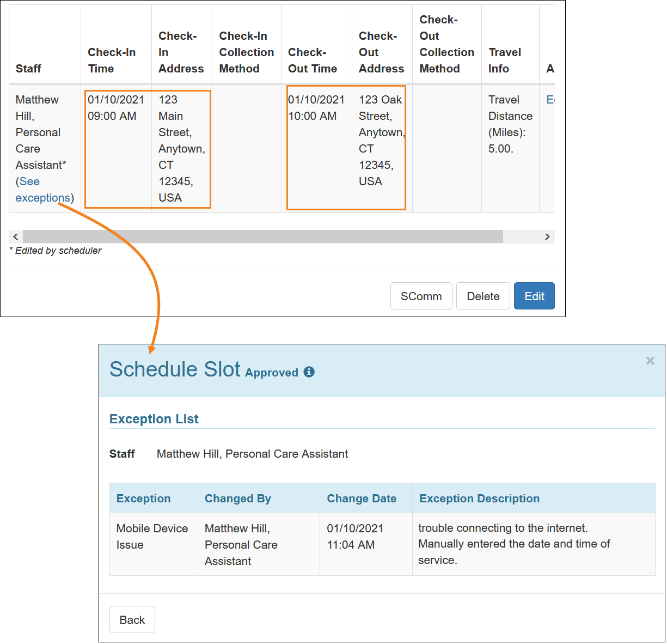This screenshot has width=667, height=644.
Task: Click the right arrow on the horizontal scrollbar
Action: (547, 236)
